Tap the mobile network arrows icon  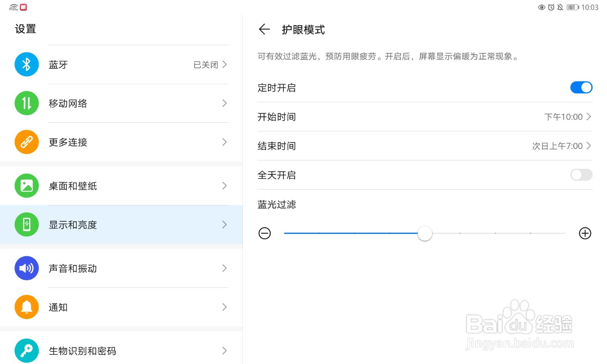(x=27, y=103)
